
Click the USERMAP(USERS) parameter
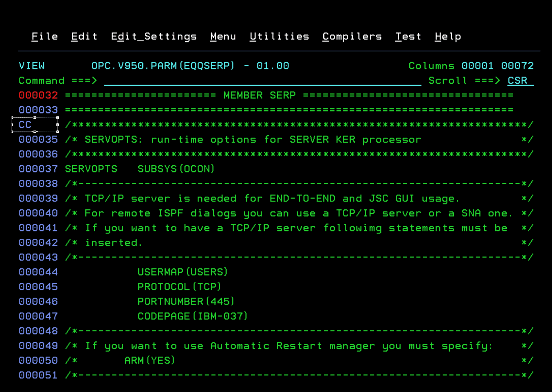coord(182,272)
